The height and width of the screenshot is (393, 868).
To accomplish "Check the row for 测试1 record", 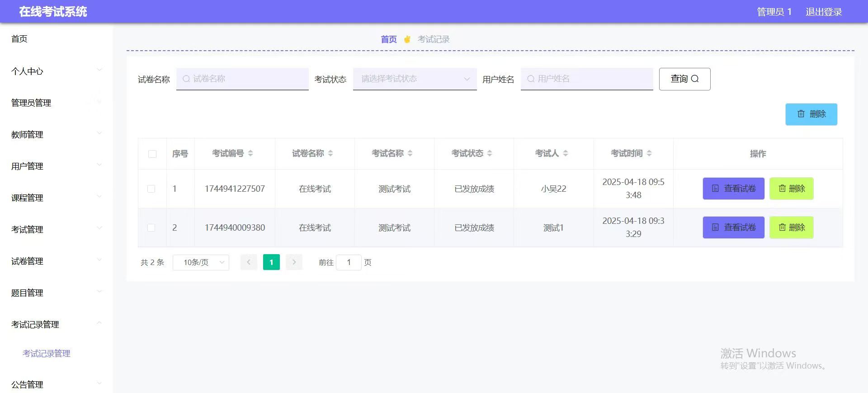I will [151, 227].
